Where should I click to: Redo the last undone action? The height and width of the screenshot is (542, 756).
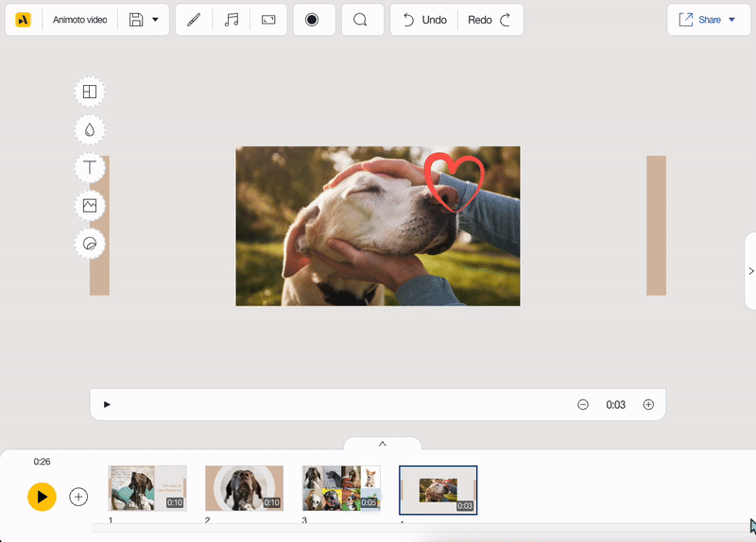[490, 20]
